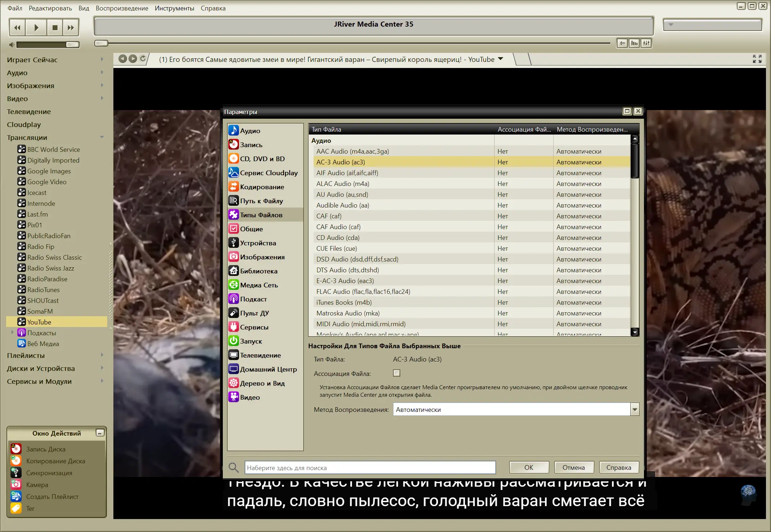Click Создать Плейлист in action window
The image size is (771, 532).
click(x=52, y=496)
